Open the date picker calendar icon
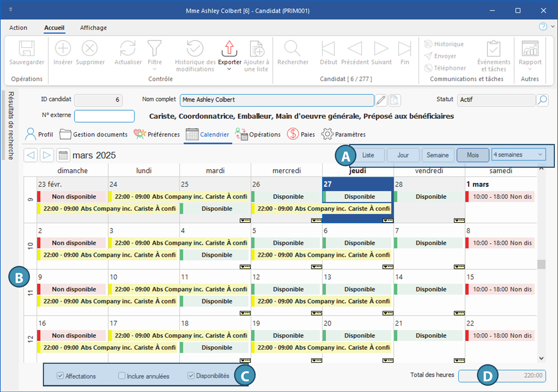 tap(63, 155)
